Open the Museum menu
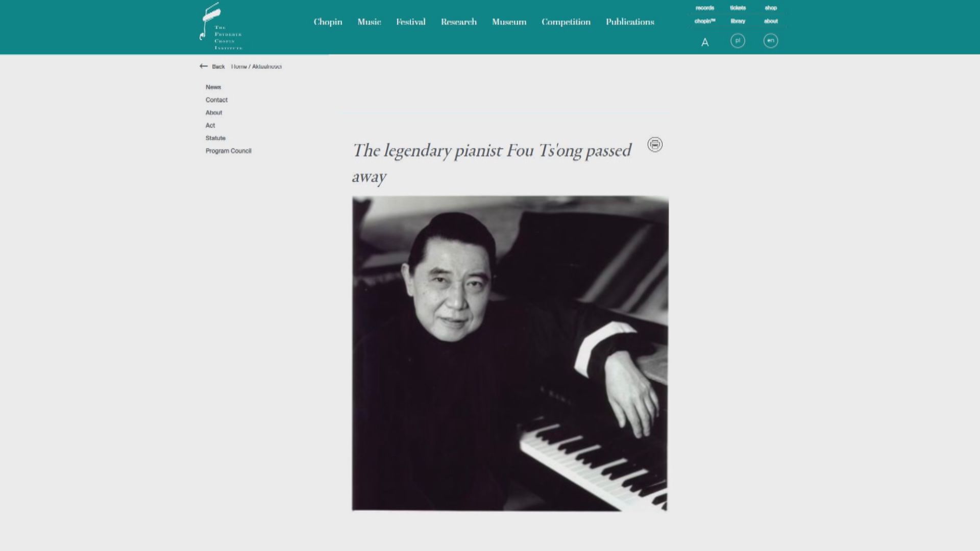The height and width of the screenshot is (551, 980). (509, 22)
